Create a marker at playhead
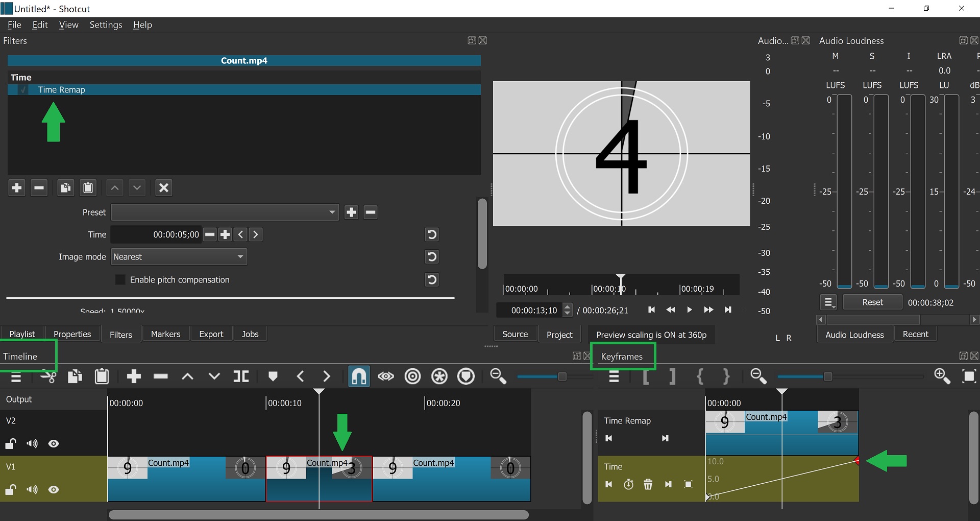 tap(273, 377)
